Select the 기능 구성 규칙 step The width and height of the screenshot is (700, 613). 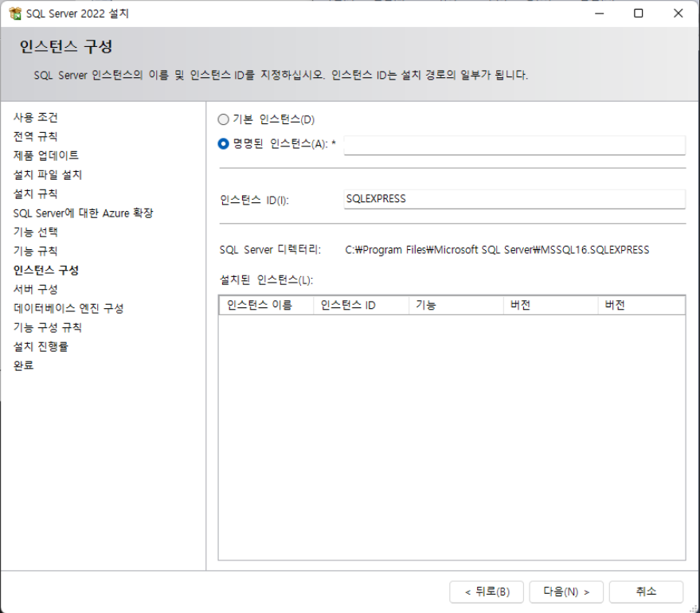48,327
